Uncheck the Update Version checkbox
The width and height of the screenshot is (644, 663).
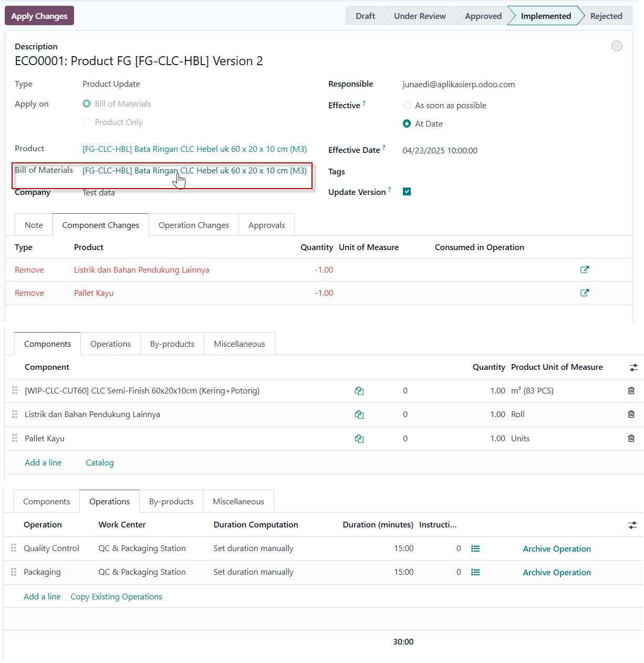[407, 191]
